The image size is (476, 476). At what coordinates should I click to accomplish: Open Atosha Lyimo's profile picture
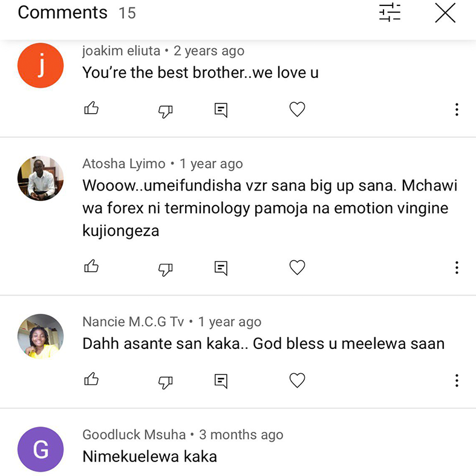pos(41,178)
